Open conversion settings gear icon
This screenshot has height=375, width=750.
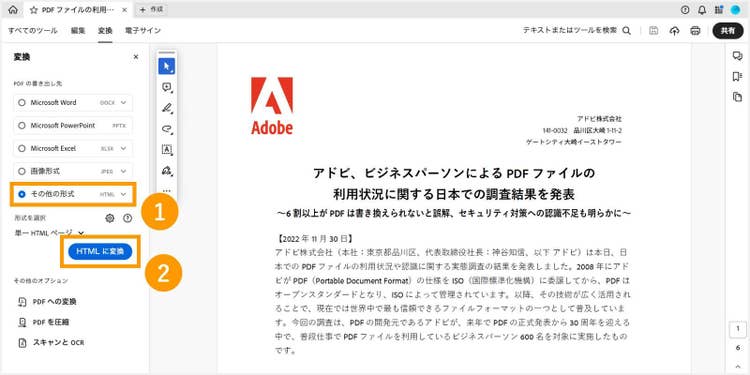(110, 218)
